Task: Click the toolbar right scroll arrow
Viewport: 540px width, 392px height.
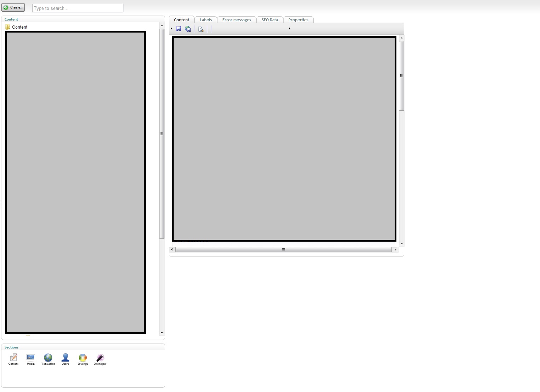Action: (x=290, y=29)
